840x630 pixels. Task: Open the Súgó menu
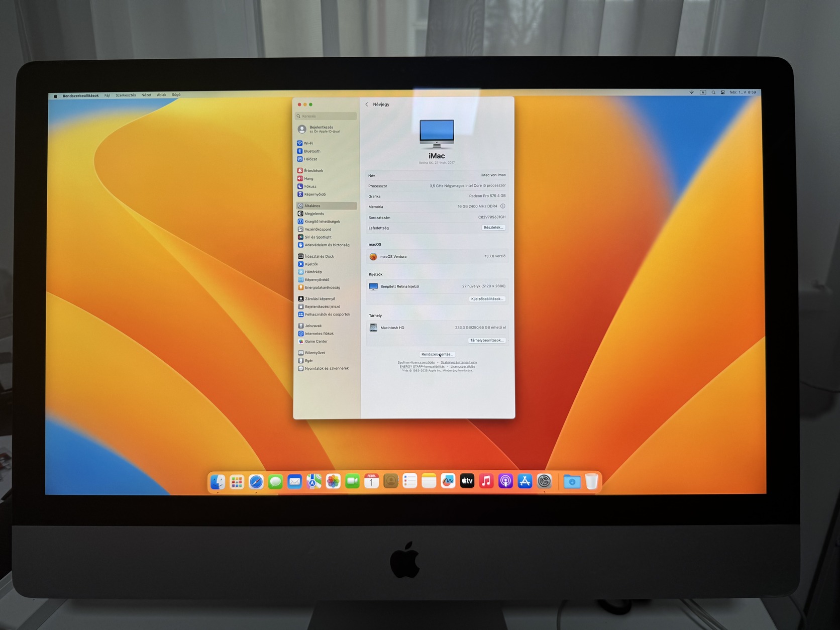176,95
